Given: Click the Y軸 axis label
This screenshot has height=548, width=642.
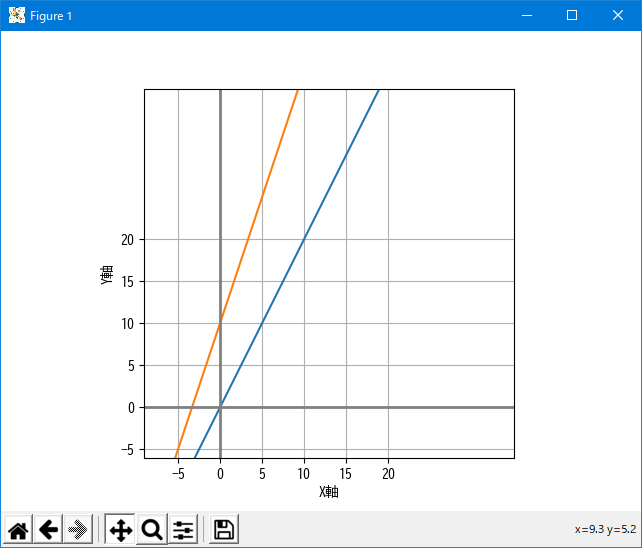Looking at the screenshot, I should [107, 274].
